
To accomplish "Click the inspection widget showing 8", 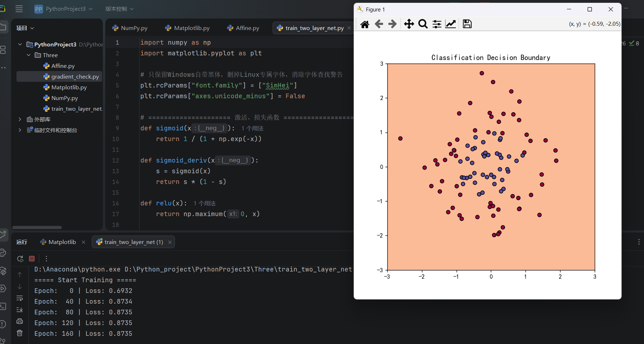I will (x=634, y=43).
